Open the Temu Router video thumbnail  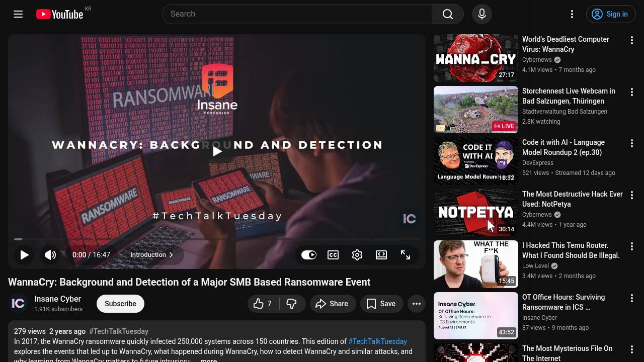[x=476, y=264]
